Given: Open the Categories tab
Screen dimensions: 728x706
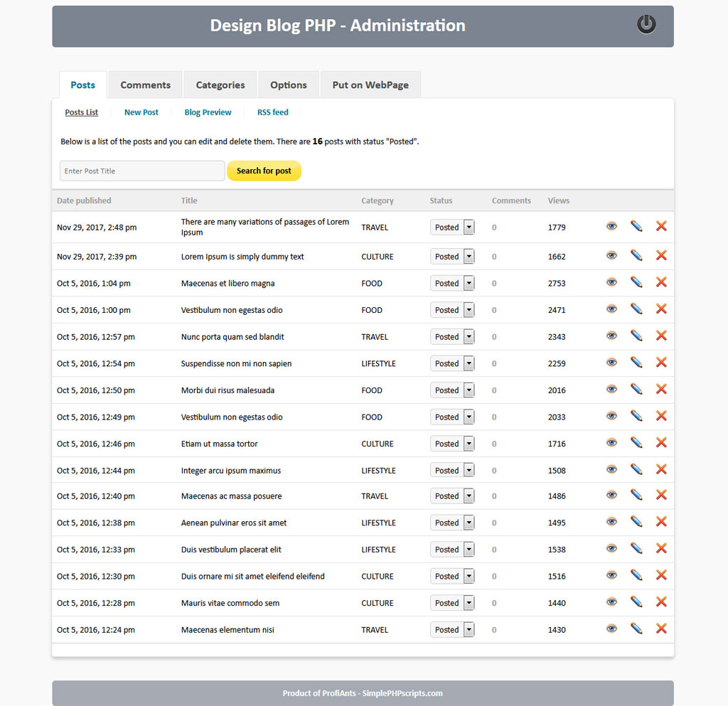Looking at the screenshot, I should click(220, 84).
